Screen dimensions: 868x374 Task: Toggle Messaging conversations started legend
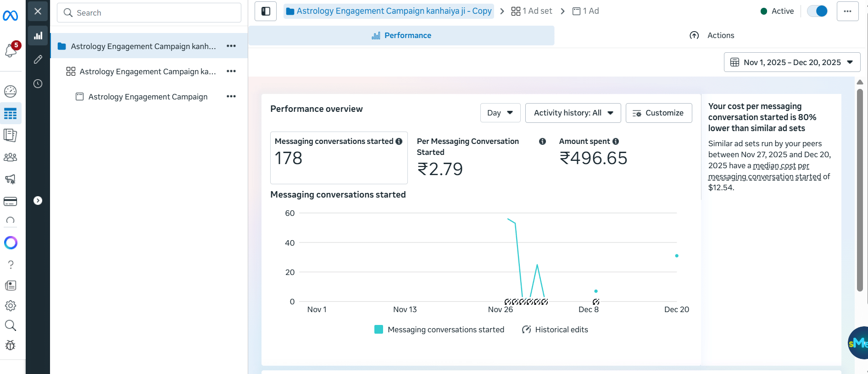coord(439,330)
